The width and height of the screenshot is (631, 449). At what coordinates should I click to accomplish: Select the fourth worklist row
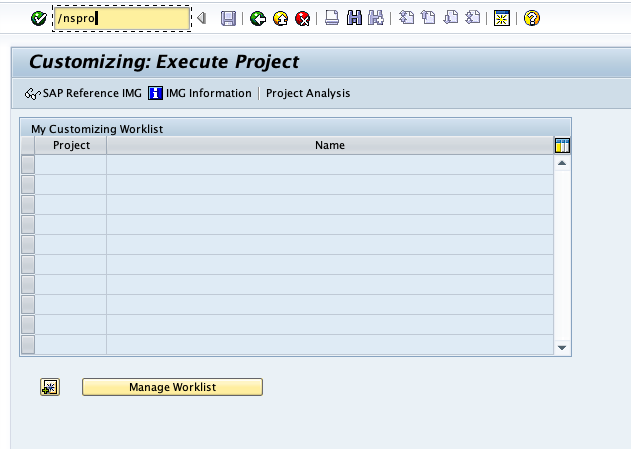pos(28,224)
